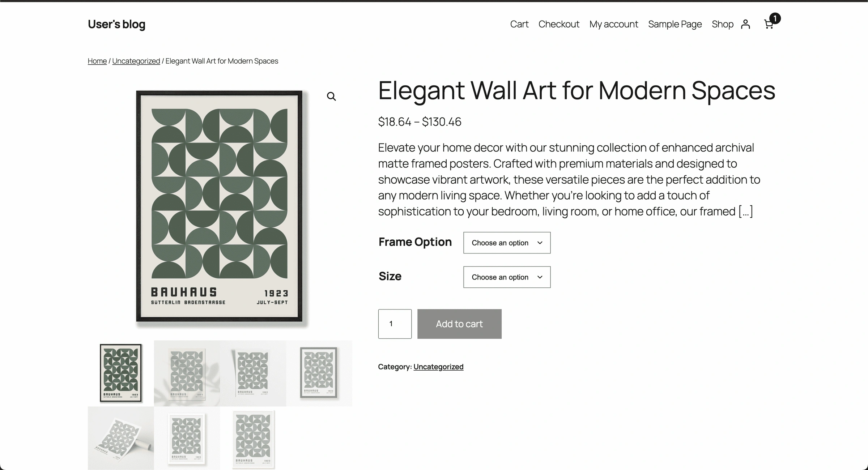The height and width of the screenshot is (470, 868).
Task: Open User's blog site title
Action: [x=116, y=24]
